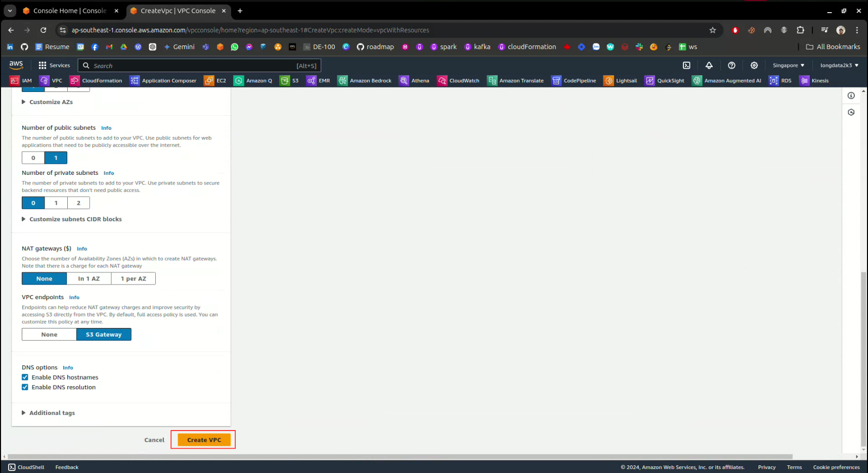Click the AWS logo home icon
Image resolution: width=868 pixels, height=473 pixels.
pyautogui.click(x=16, y=65)
